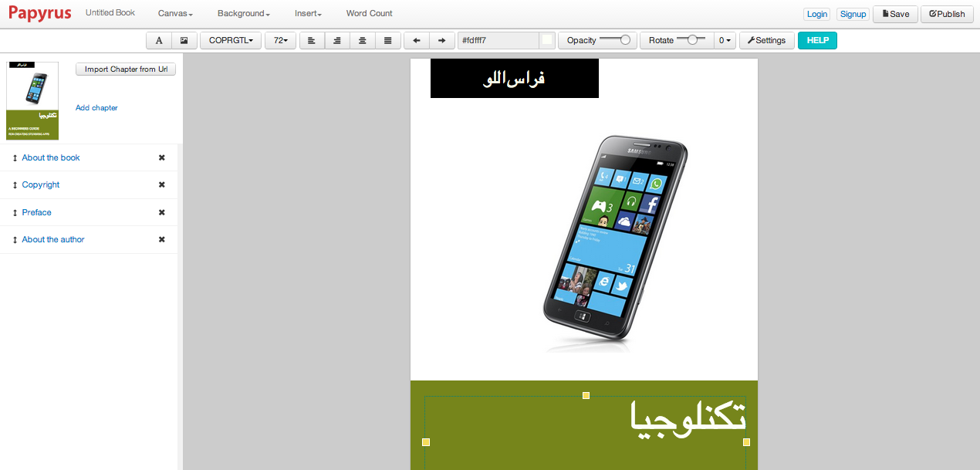Select the large white Arabic text on green

pos(688,419)
